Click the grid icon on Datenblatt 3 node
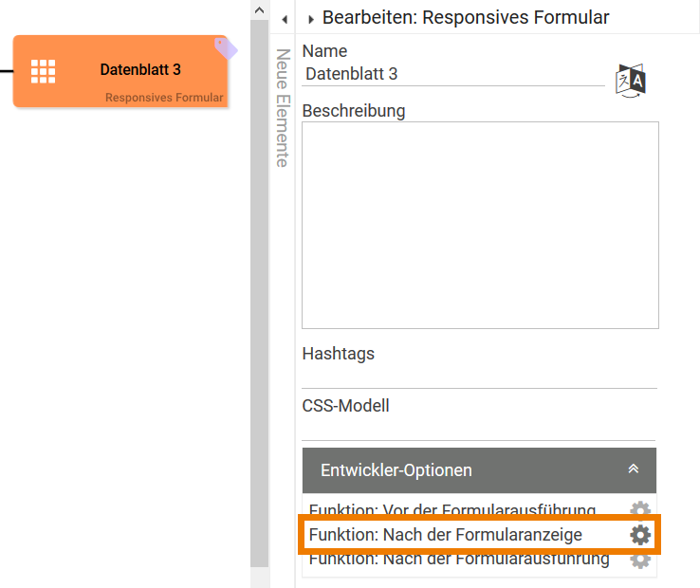 pos(44,71)
